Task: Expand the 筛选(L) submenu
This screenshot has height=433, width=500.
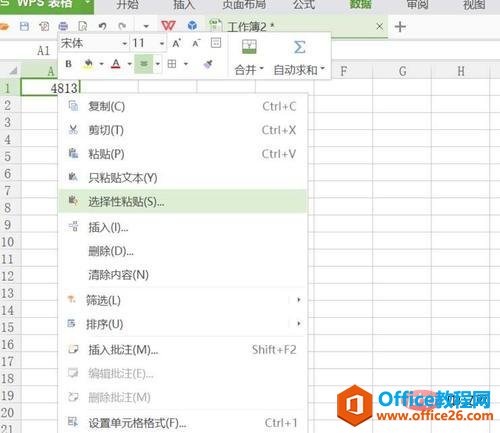Action: click(182, 300)
